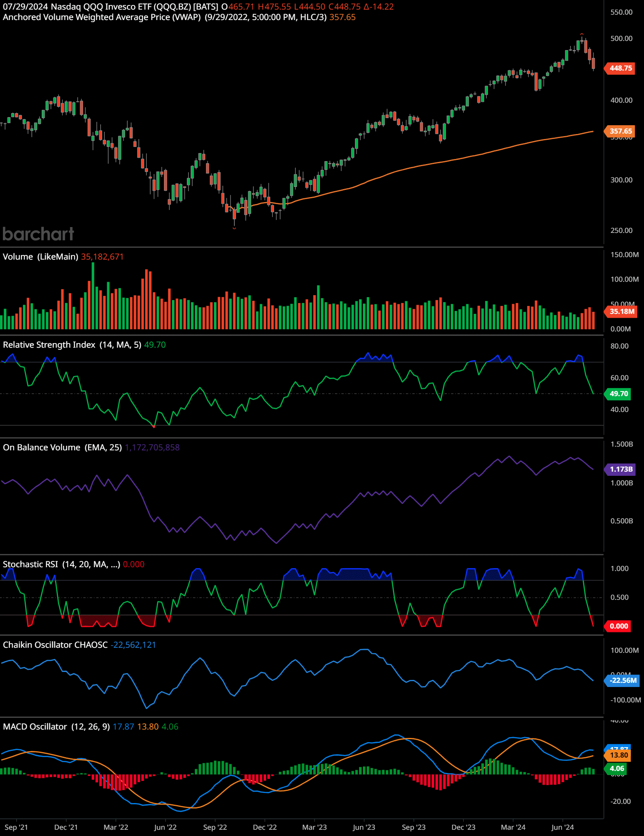
Task: Click the red high marker above the price peak
Action: pos(582,34)
